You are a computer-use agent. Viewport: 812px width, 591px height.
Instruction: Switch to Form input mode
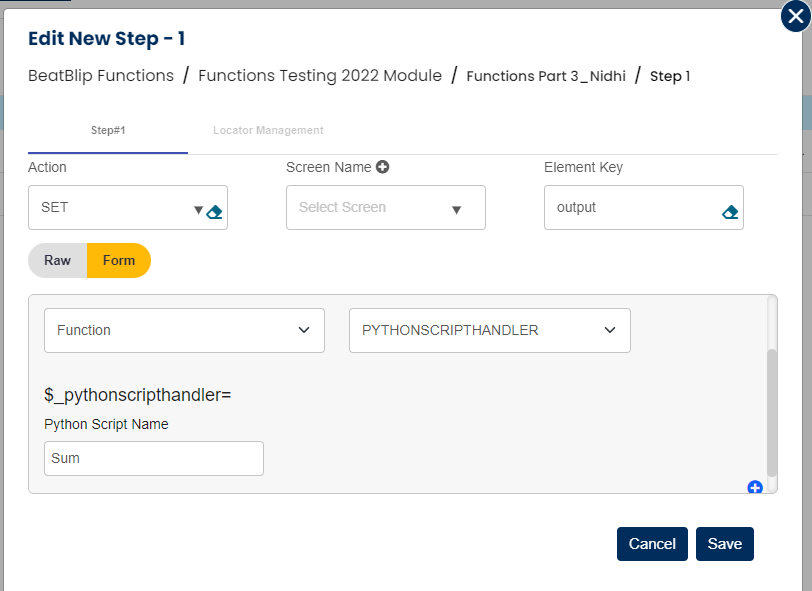tap(119, 260)
